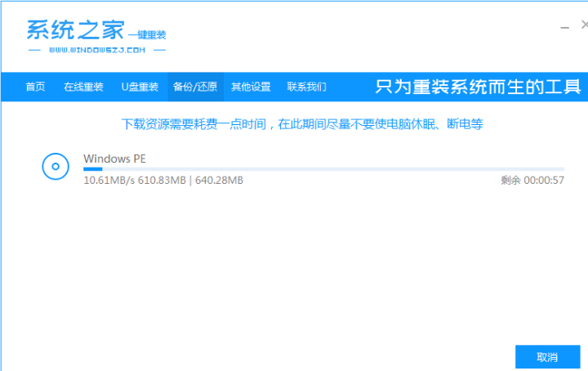Click the remaining time 00:00:57 label
Screen dimensions: 588x371
click(x=532, y=181)
